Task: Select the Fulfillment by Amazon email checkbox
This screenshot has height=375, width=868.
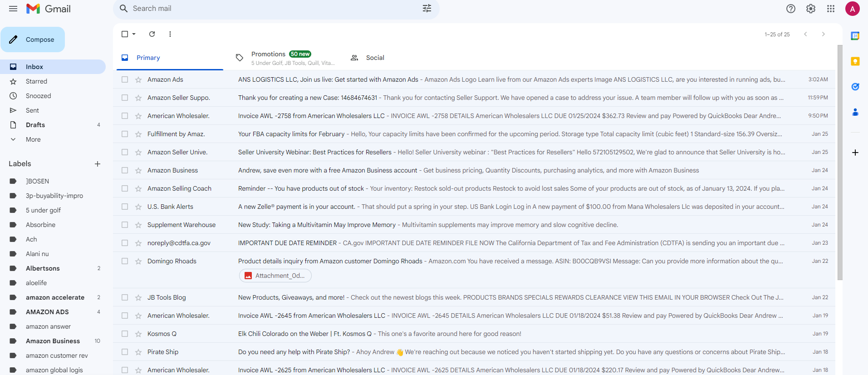Action: click(x=125, y=134)
